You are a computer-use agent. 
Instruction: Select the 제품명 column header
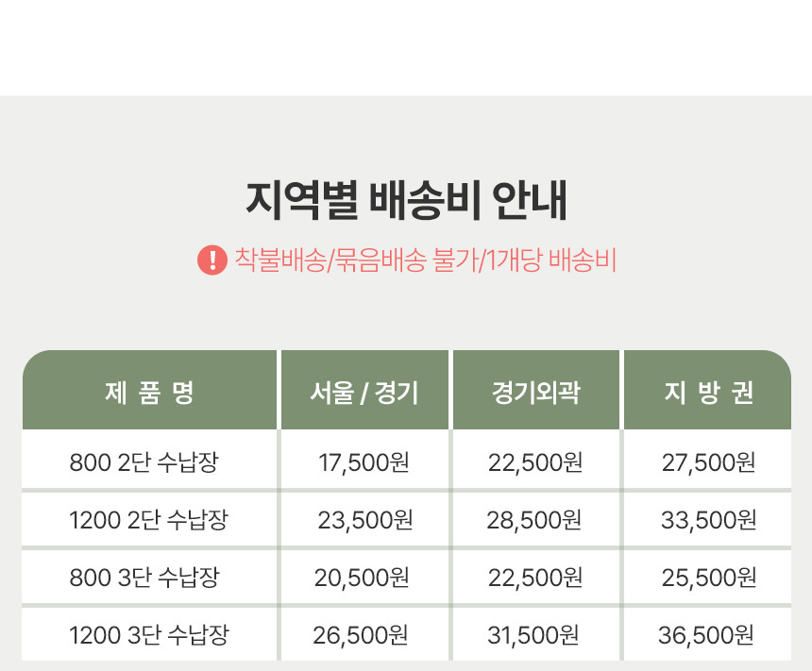[x=149, y=393]
